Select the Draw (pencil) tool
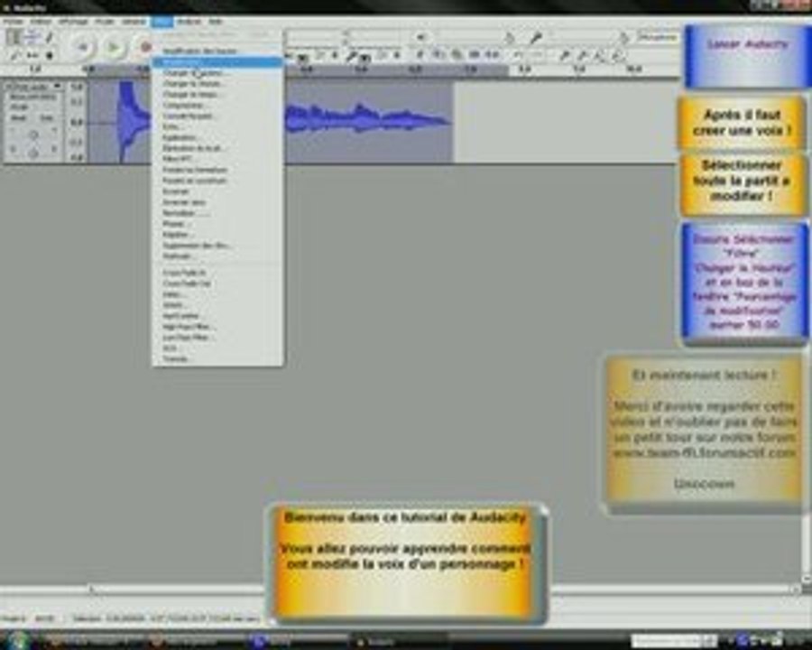The width and height of the screenshot is (812, 650). [49, 37]
